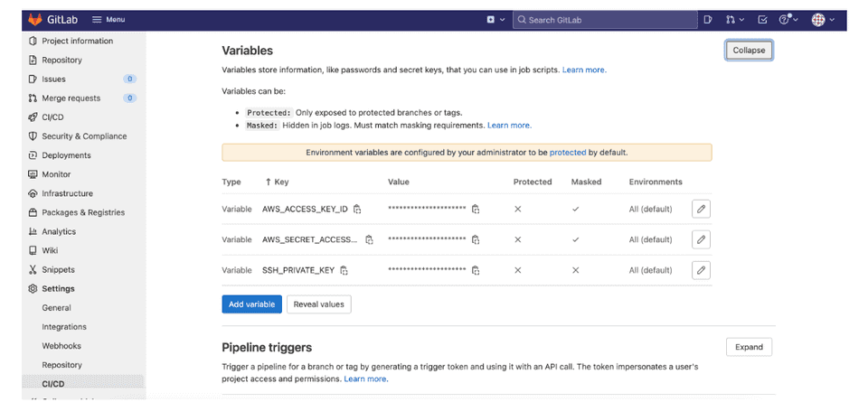Open the user avatar dropdown

click(823, 20)
